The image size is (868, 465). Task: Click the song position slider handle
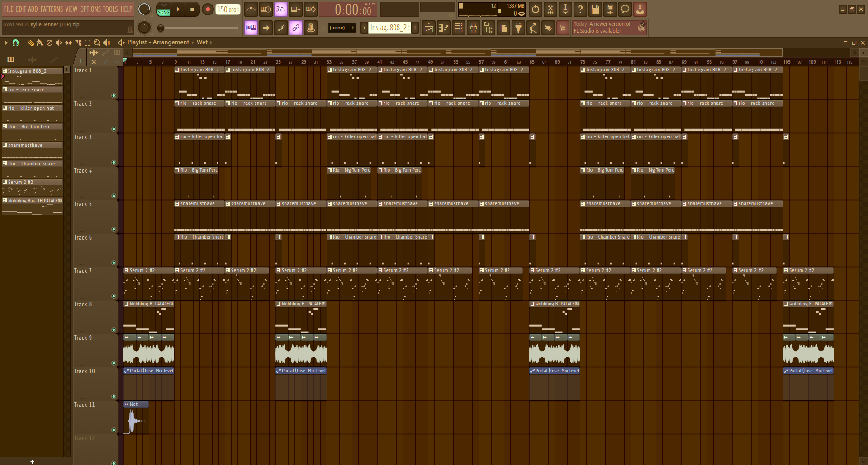click(x=161, y=28)
